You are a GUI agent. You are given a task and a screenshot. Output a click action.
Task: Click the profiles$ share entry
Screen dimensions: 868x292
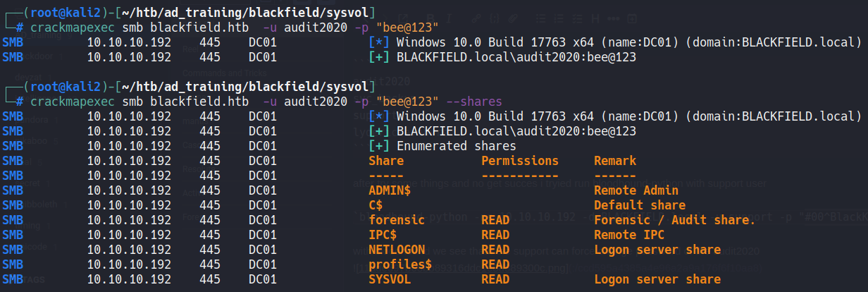click(x=400, y=264)
